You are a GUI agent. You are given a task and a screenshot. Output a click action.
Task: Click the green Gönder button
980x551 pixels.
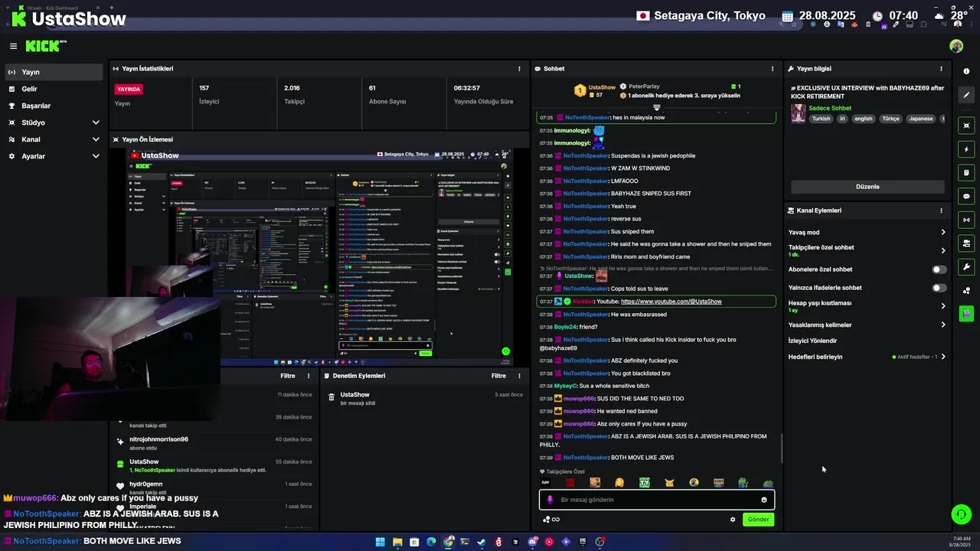pyautogui.click(x=758, y=520)
